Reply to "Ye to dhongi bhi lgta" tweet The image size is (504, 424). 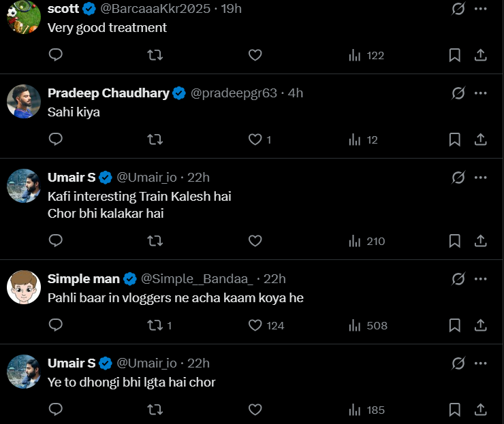[57, 410]
